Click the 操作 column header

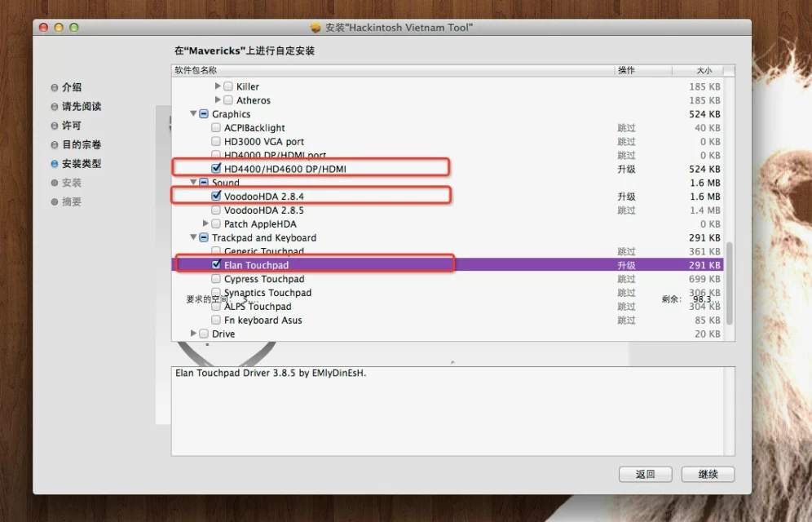(642, 70)
